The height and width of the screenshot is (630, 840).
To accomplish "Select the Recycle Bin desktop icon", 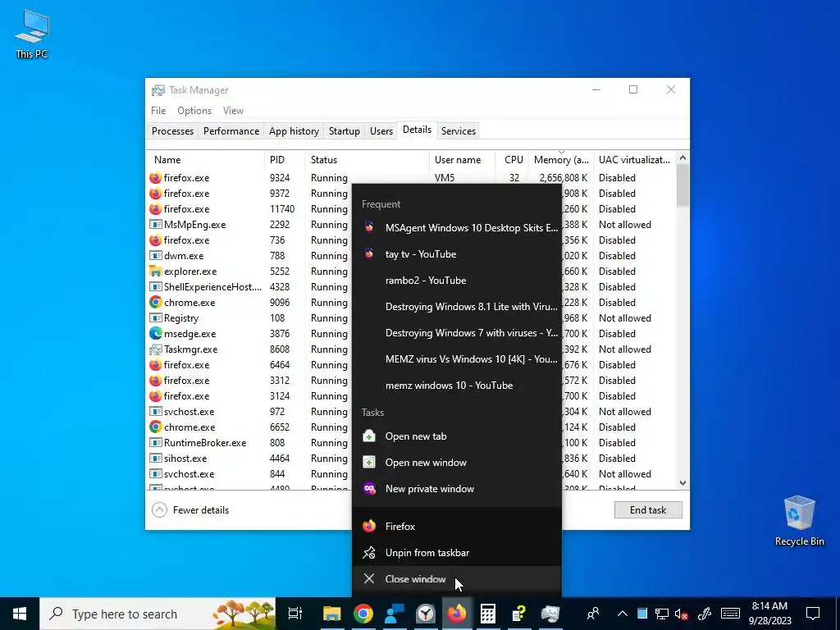I will (799, 521).
